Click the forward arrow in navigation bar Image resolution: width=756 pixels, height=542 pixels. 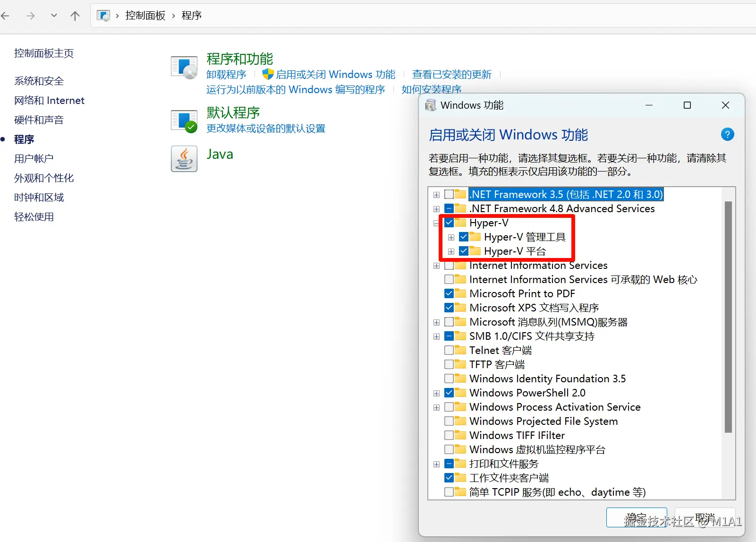[x=30, y=16]
